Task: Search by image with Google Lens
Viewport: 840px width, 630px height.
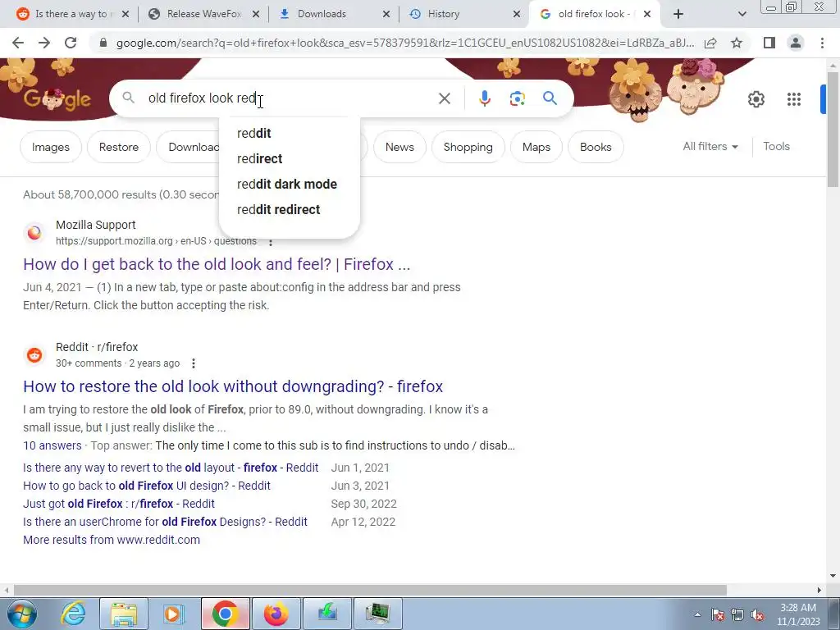Action: (x=517, y=98)
